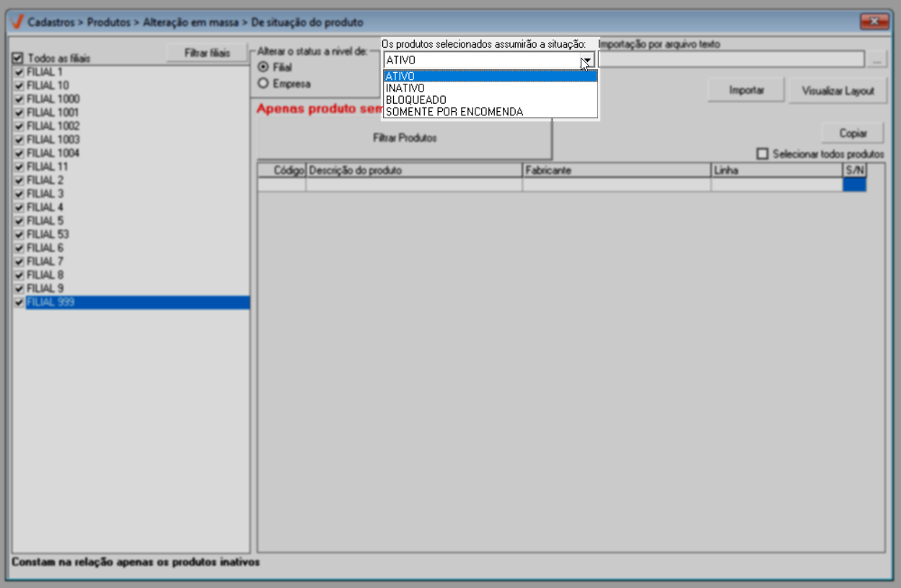Choose BLOQUEADO in the dropdown list
901x588 pixels.
[491, 100]
